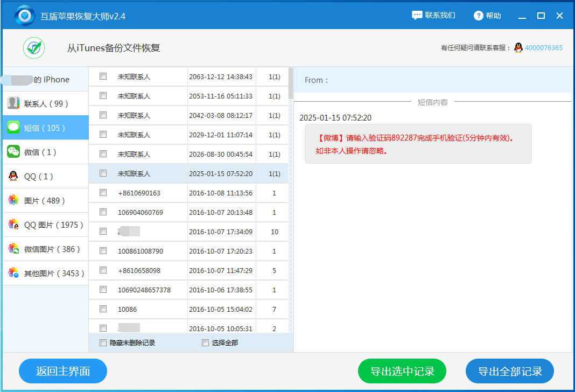Click 导出选中记录 green button
Viewport: 575px width, 392px height.
(402, 371)
